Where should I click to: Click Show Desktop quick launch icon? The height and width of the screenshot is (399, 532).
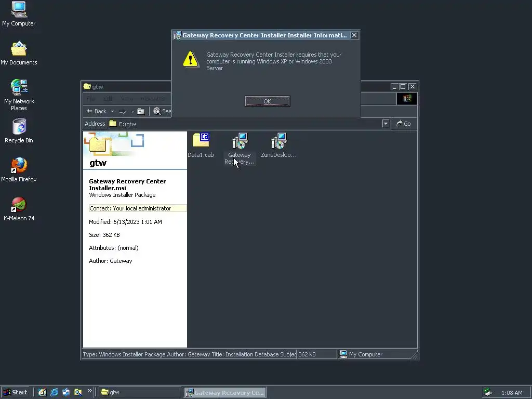click(42, 392)
